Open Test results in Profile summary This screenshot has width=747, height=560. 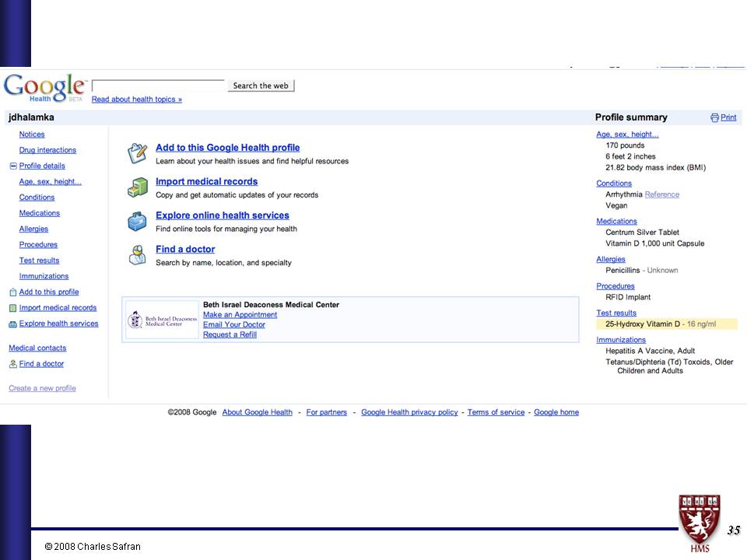point(616,313)
